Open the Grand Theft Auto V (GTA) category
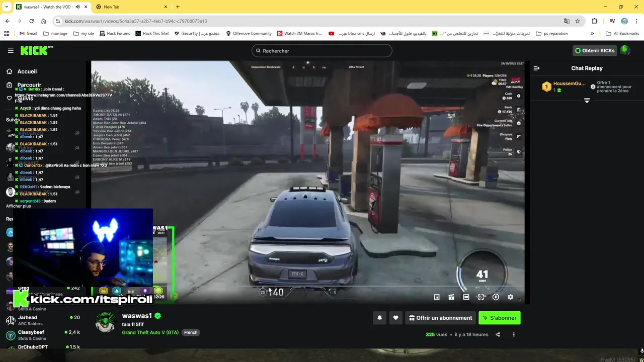 150,332
